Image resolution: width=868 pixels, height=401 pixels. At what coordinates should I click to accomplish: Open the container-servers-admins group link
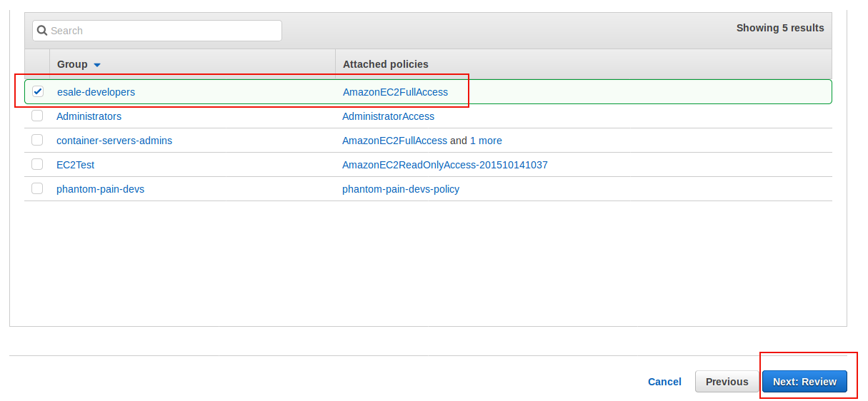point(114,141)
